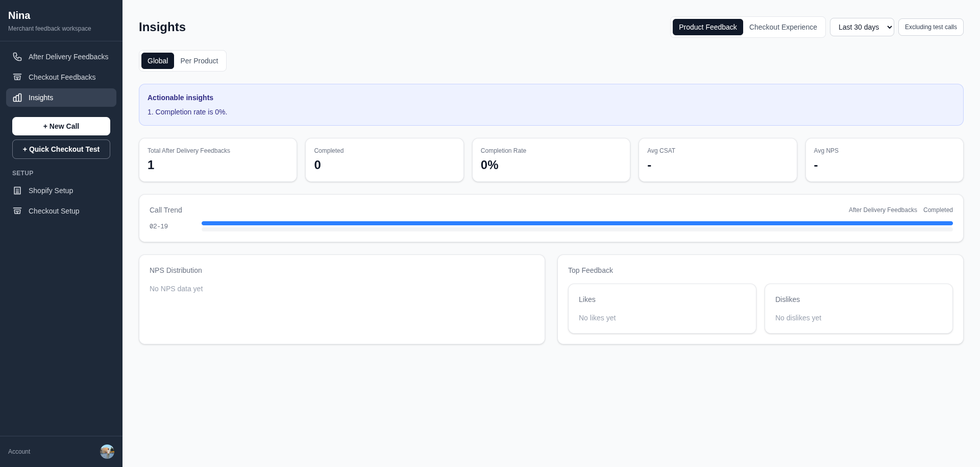Screen dimensions: 980x467
Task: Click the Checkout Setup store icon
Action: 17,211
